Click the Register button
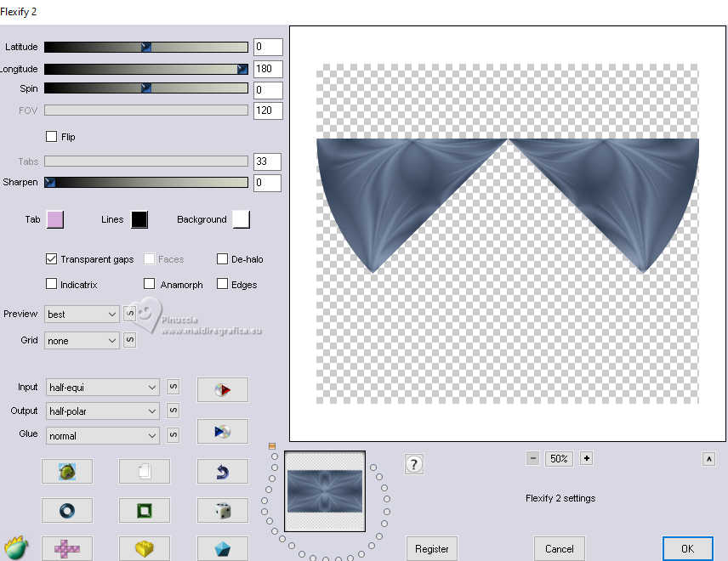 (432, 549)
